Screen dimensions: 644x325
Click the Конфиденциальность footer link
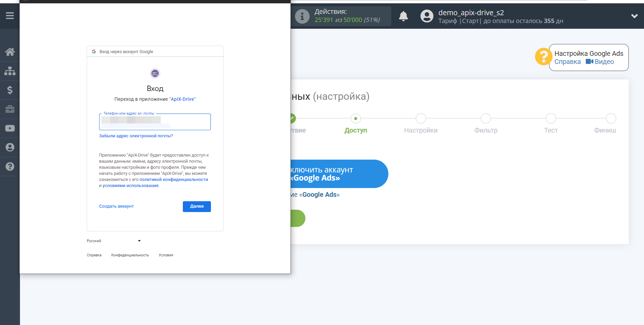pyautogui.click(x=130, y=255)
